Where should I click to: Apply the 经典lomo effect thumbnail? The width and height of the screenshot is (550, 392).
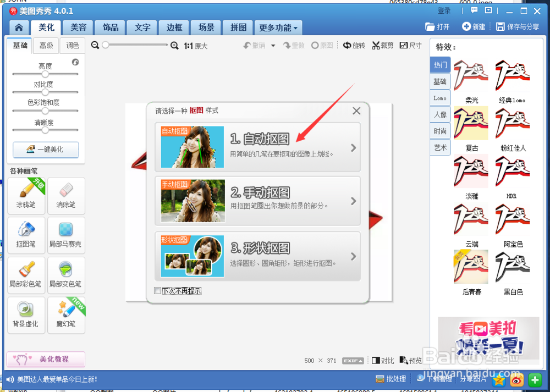[x=513, y=75]
